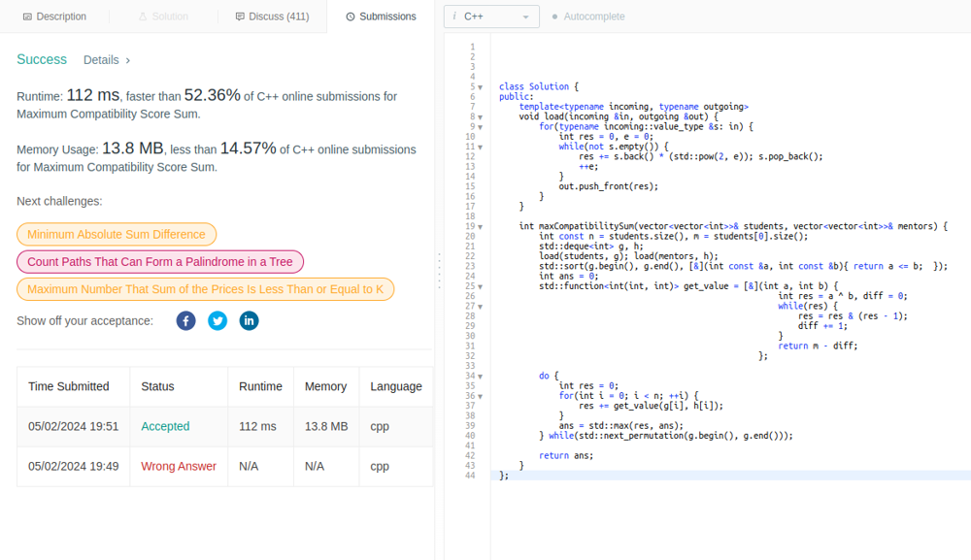Screen dimensions: 971x560
Task: Click the 05/02/2024 19:51 timestamp cell
Action: (73, 426)
